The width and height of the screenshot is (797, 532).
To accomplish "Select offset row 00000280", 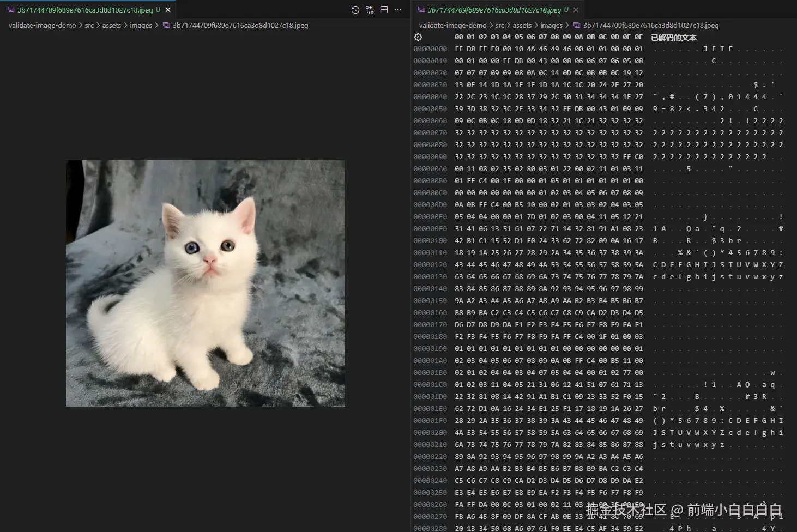I will (430, 529).
